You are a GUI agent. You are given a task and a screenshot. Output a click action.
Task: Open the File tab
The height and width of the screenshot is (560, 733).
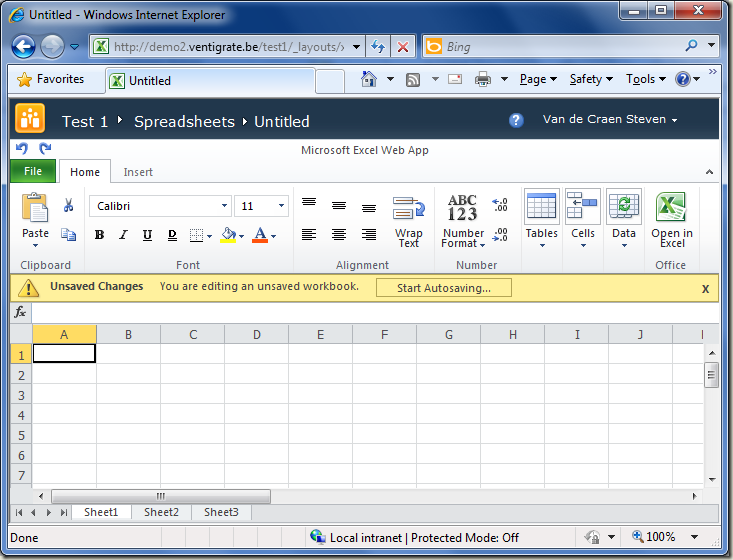[33, 171]
